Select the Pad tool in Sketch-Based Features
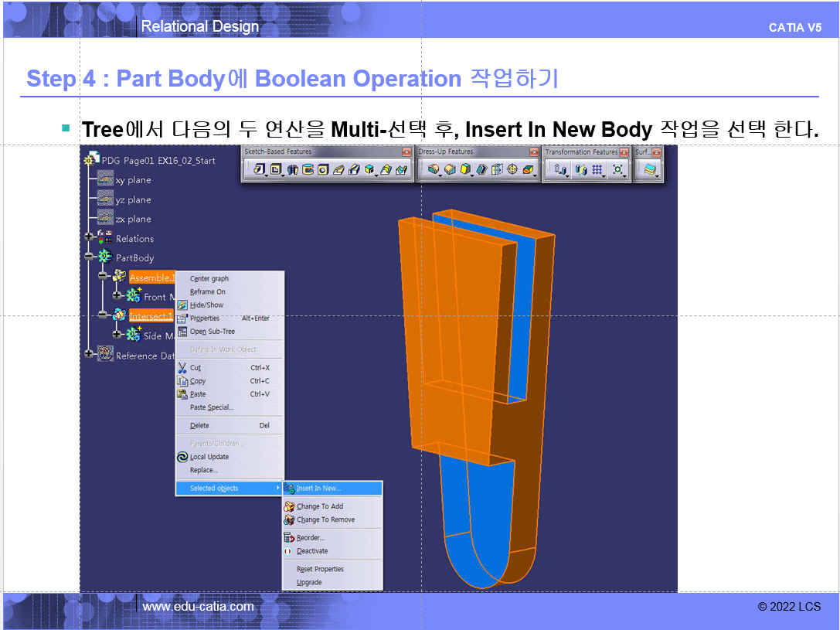This screenshot has height=630, width=840. (258, 169)
